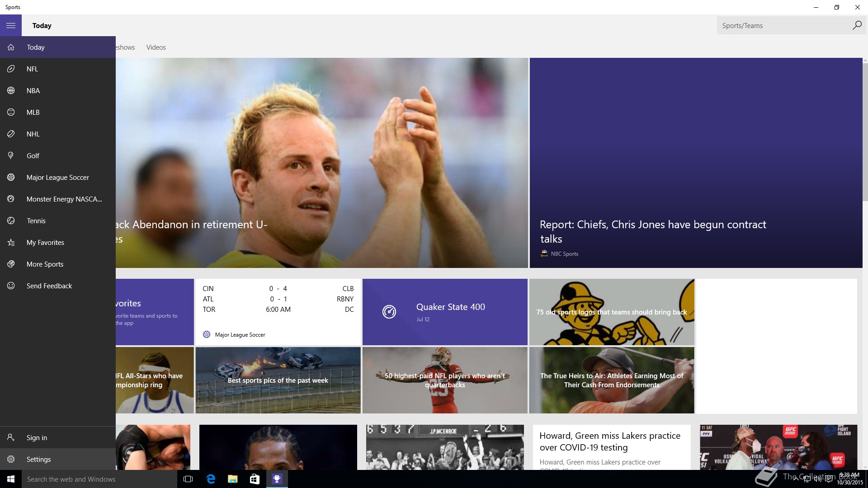Click the speedometer icon on Quaker State tile

(x=389, y=312)
